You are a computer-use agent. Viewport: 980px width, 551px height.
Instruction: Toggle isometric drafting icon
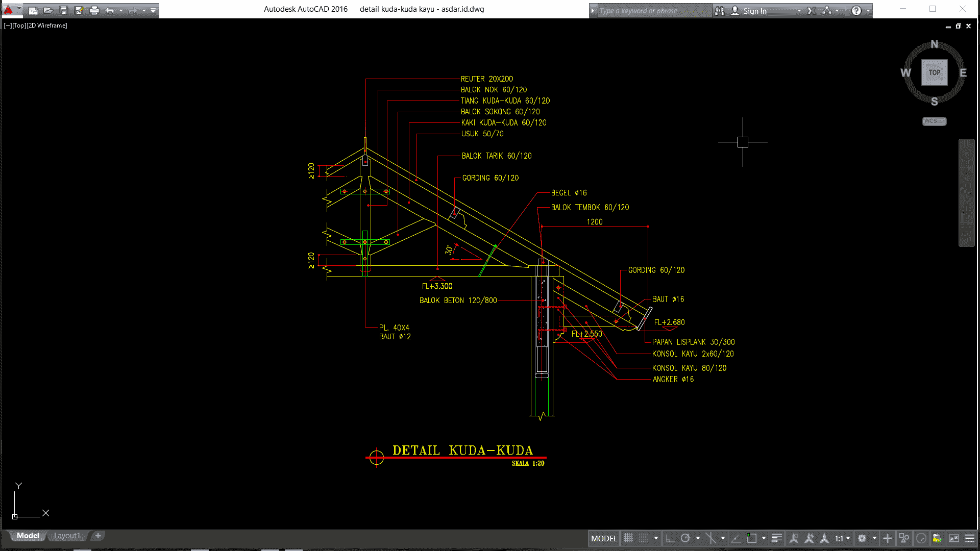tap(710, 538)
